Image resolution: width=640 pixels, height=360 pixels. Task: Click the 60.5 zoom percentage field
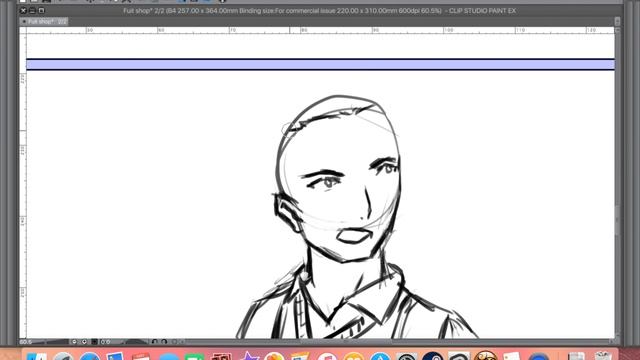coord(26,342)
